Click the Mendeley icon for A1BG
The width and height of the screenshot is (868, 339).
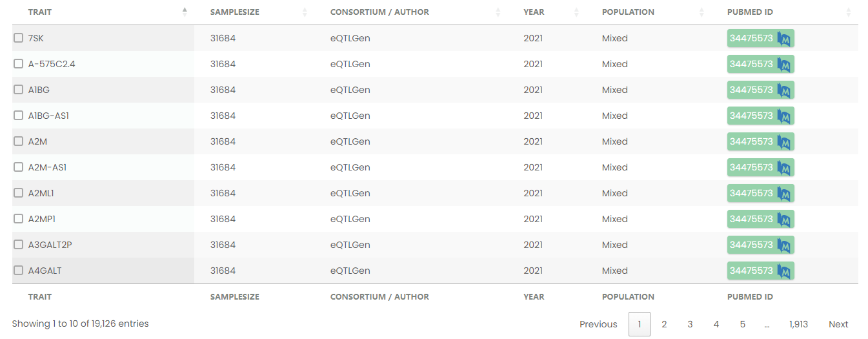(x=784, y=90)
